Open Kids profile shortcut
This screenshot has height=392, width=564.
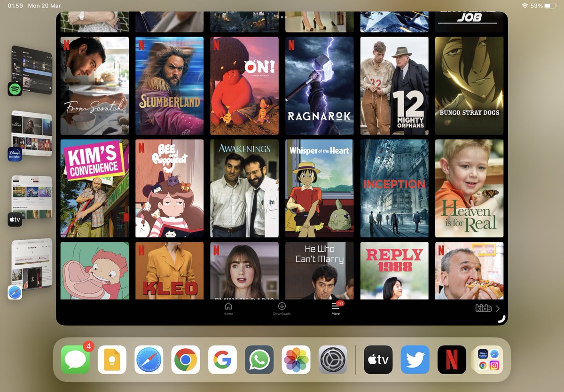[487, 308]
